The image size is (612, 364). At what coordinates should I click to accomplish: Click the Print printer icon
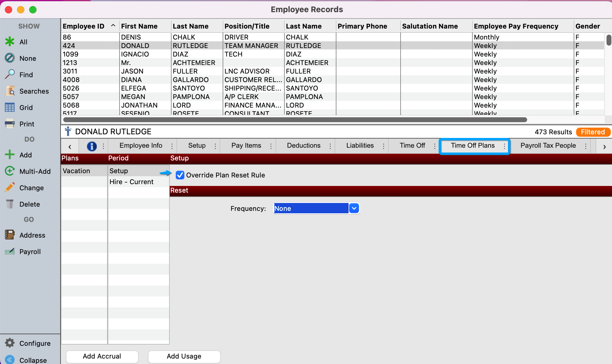(x=10, y=124)
